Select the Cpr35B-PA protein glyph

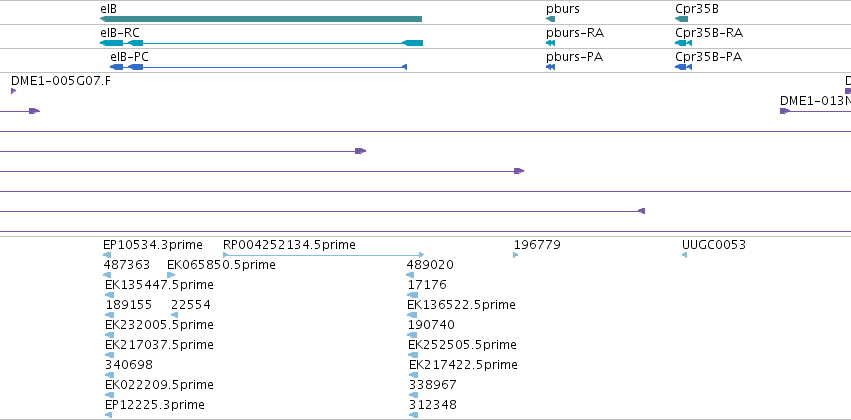pos(683,67)
